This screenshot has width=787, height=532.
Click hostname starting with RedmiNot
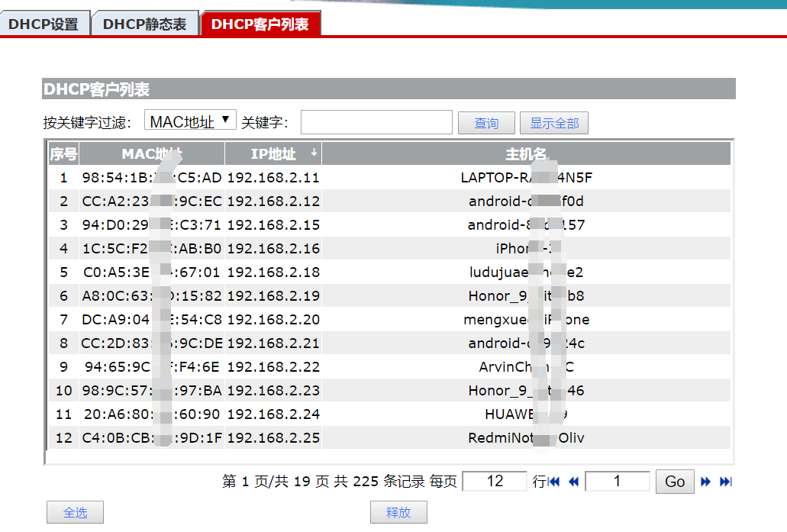(526, 438)
